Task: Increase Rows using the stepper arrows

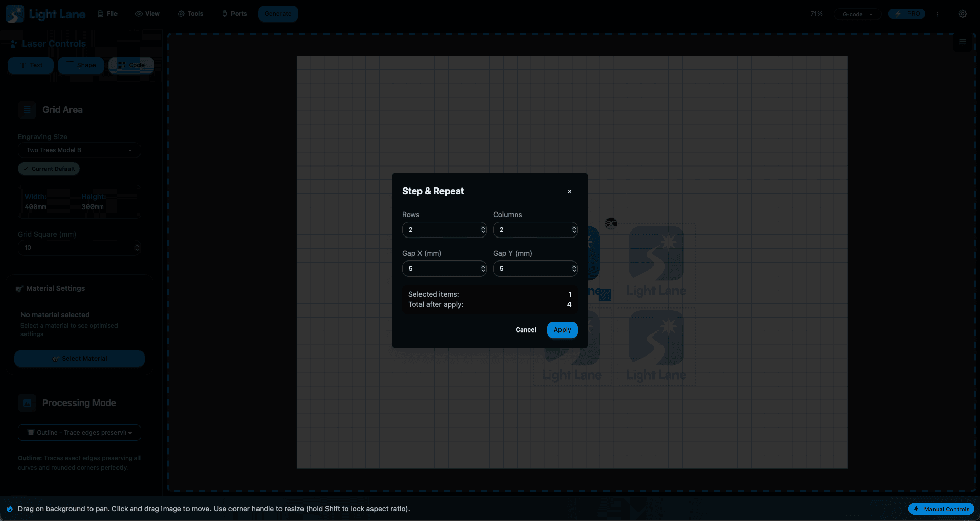Action: click(x=482, y=230)
